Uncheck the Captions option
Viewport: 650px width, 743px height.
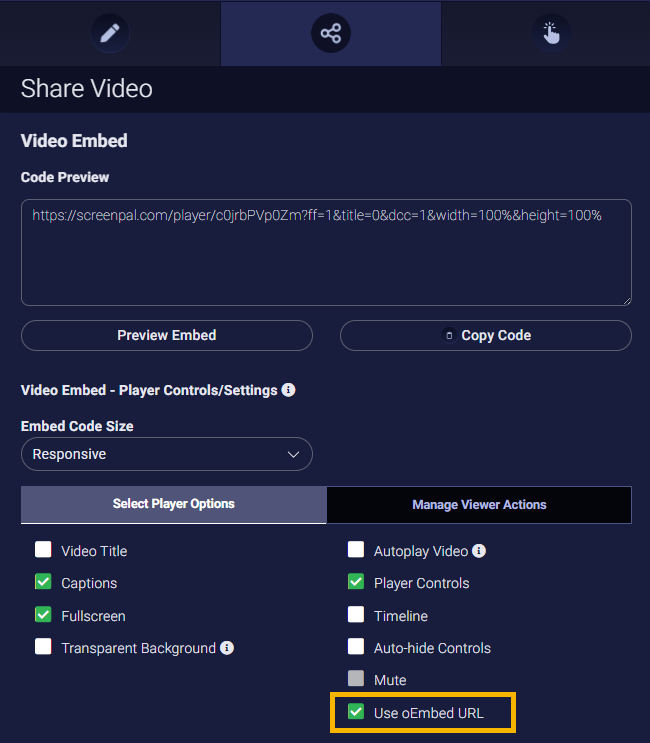pyautogui.click(x=43, y=582)
